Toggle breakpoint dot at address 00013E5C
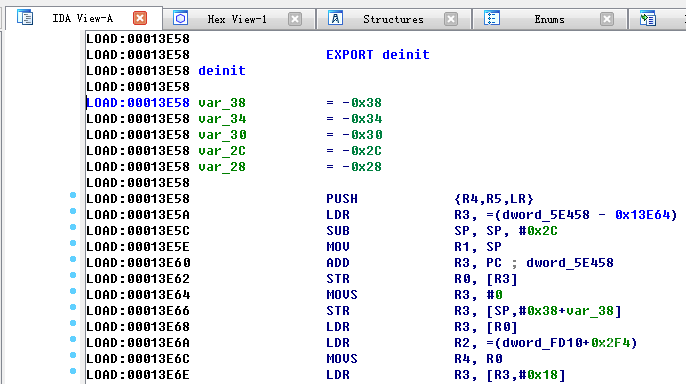Image resolution: width=686 pixels, height=384 pixels. click(x=73, y=227)
